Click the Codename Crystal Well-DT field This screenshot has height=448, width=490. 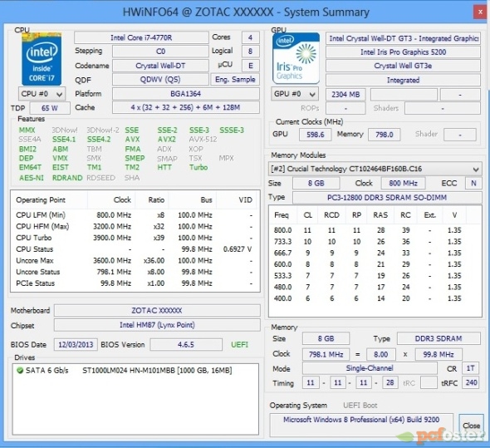click(160, 66)
